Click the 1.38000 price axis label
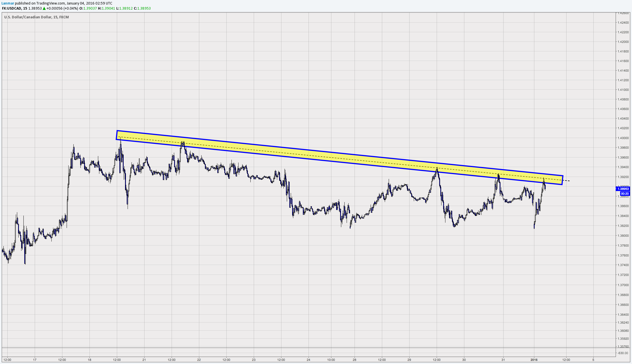Image resolution: width=632 pixels, height=364 pixels. [x=623, y=236]
